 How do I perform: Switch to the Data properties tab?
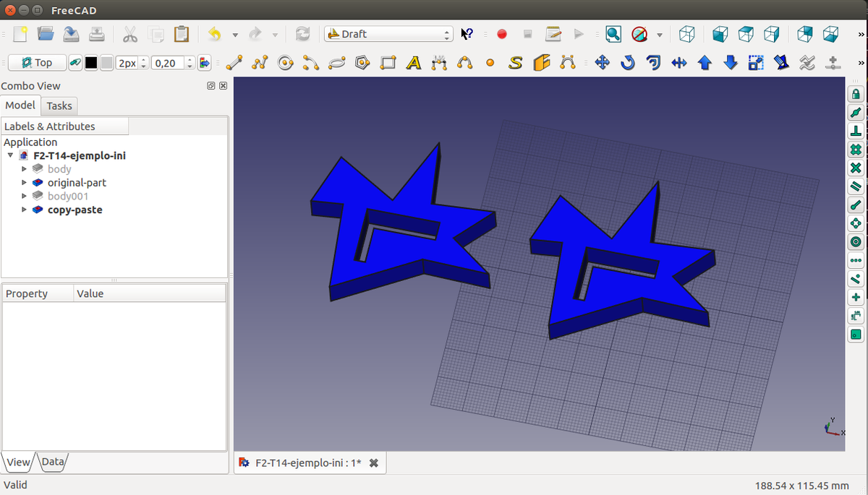point(53,462)
